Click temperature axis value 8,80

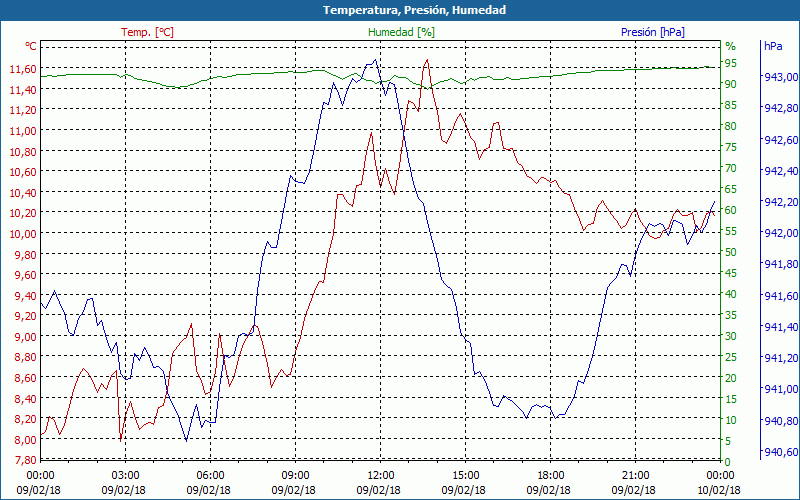pos(26,357)
